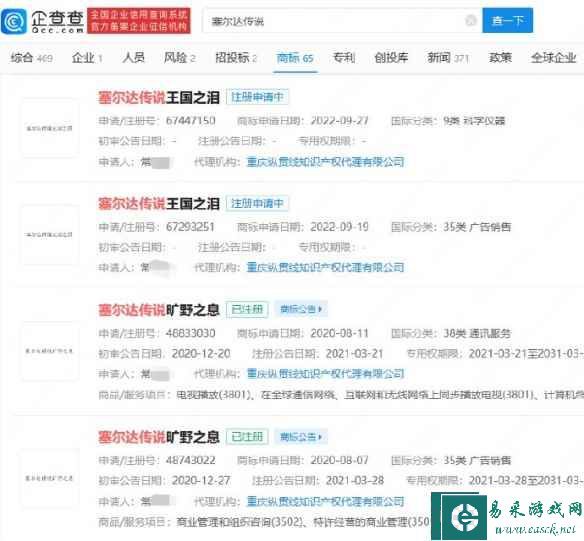Click the Qcc.com logo icon
This screenshot has height=541, width=584.
pos(14,21)
